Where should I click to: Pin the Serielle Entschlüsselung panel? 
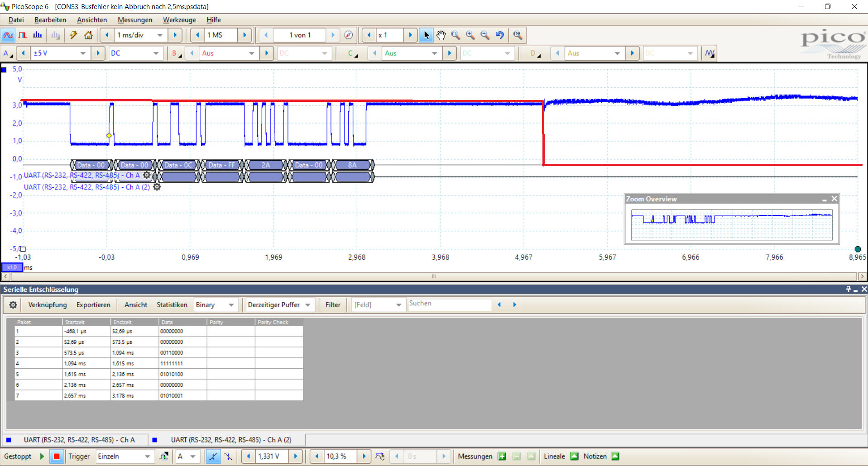(848, 289)
